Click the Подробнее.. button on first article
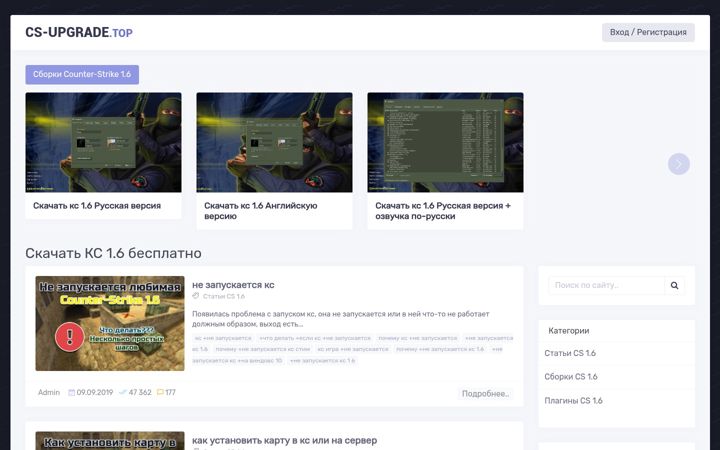720x450 pixels. [485, 394]
